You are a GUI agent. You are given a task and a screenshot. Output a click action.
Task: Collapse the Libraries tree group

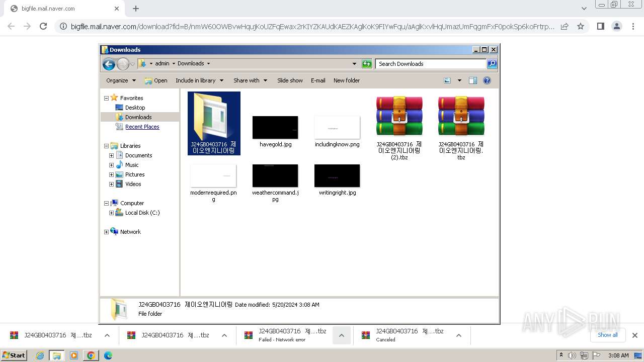(x=106, y=146)
